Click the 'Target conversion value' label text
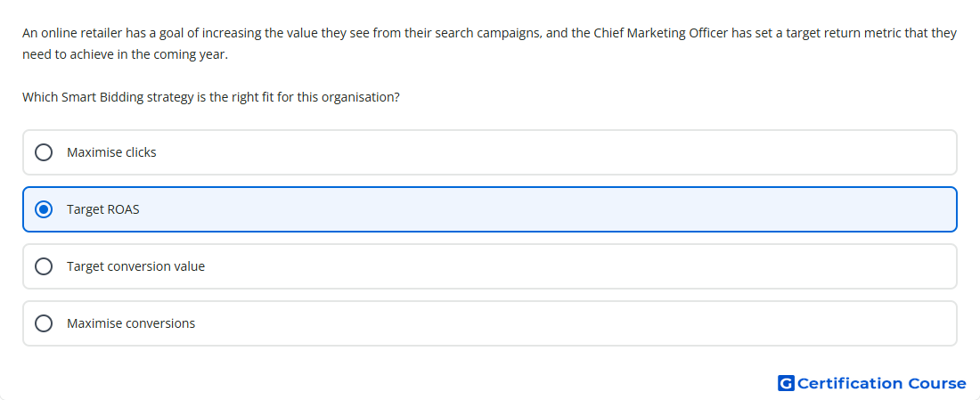Viewport: 980px width, 400px height. (x=135, y=266)
